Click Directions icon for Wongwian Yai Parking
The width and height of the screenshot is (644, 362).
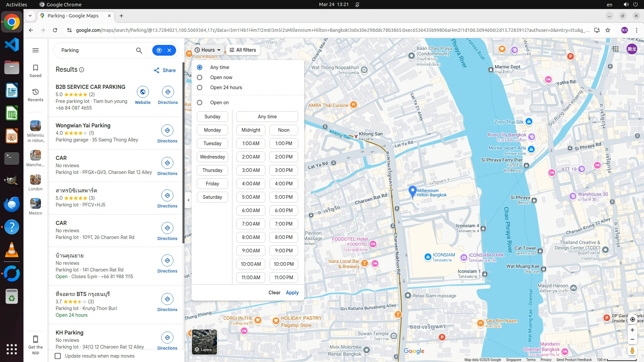167,131
